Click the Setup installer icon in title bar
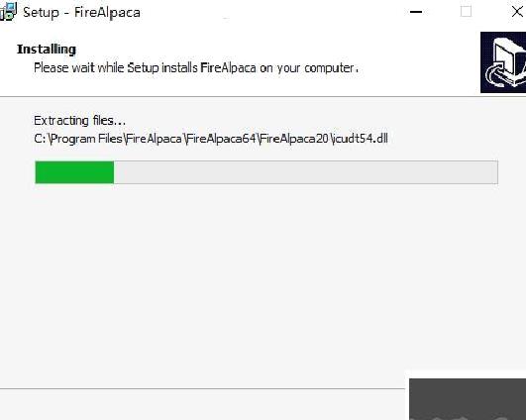This screenshot has height=420, width=526. [8, 12]
